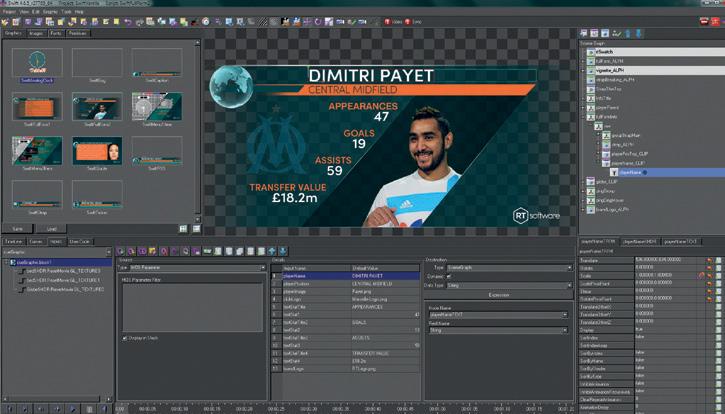
Task: Switch to the playerNameTEXT properties tab
Action: (681, 241)
